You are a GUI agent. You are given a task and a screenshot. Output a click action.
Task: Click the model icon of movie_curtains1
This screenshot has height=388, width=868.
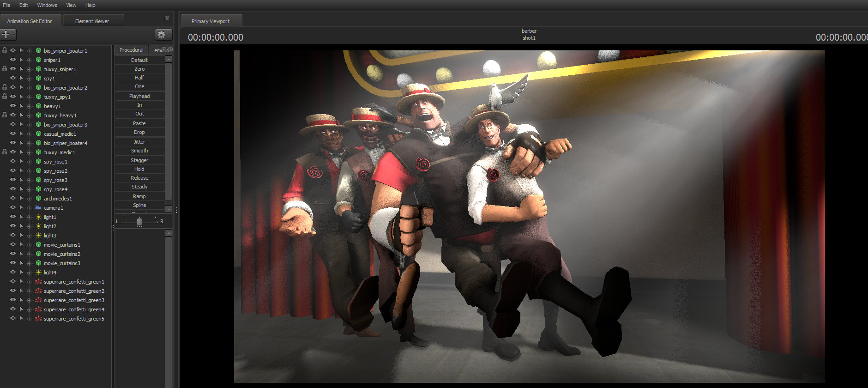[39, 245]
